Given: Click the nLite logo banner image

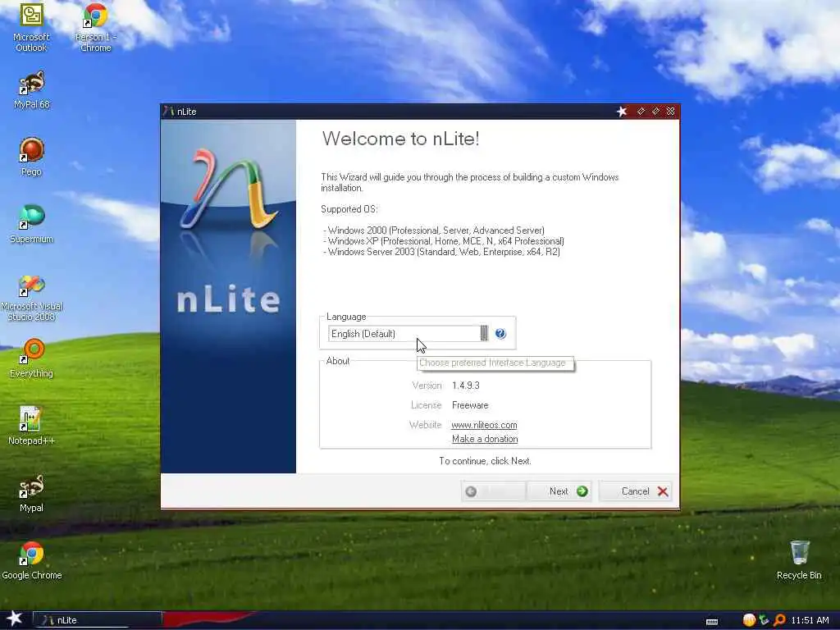Looking at the screenshot, I should (228, 296).
